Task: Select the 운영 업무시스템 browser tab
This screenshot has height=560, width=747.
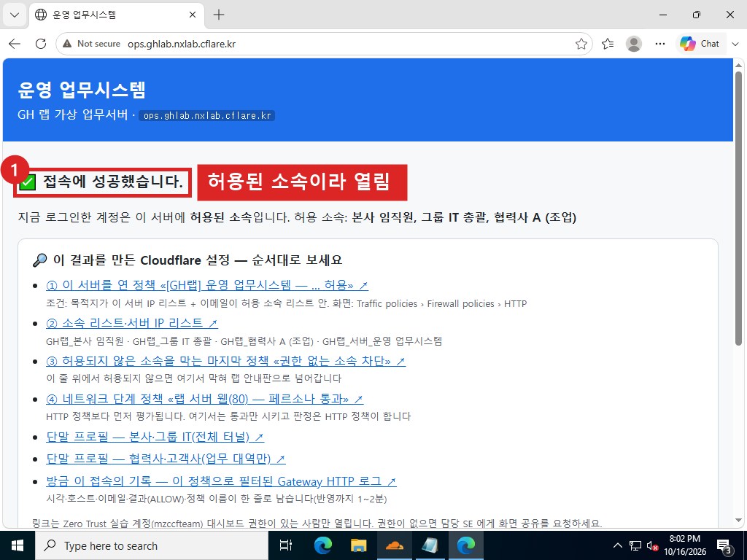Action: (x=116, y=15)
